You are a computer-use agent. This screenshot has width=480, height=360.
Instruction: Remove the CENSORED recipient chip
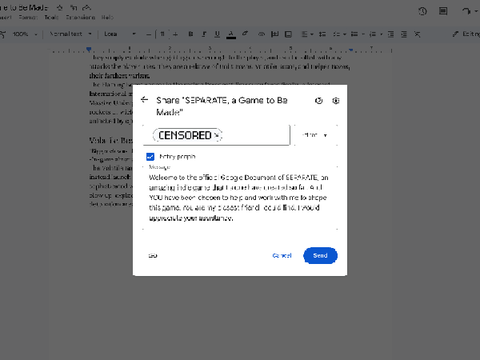[x=217, y=135]
